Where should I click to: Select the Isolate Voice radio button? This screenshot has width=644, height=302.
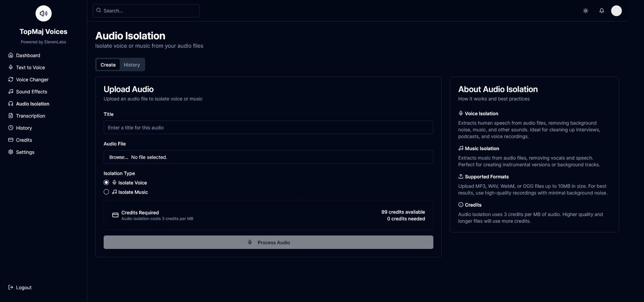tap(106, 182)
